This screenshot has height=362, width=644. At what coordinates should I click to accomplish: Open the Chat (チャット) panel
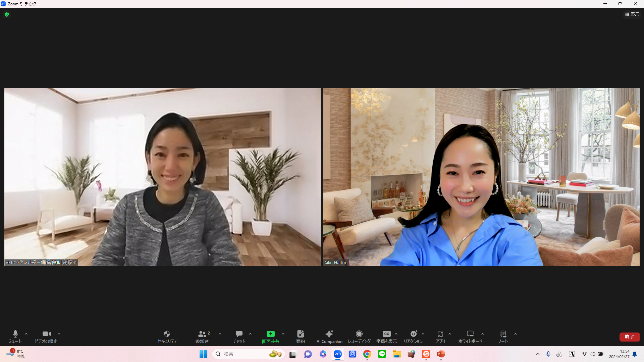tap(239, 337)
